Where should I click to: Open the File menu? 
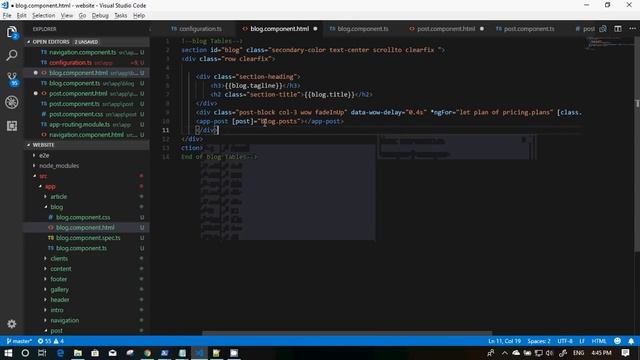coord(7,16)
